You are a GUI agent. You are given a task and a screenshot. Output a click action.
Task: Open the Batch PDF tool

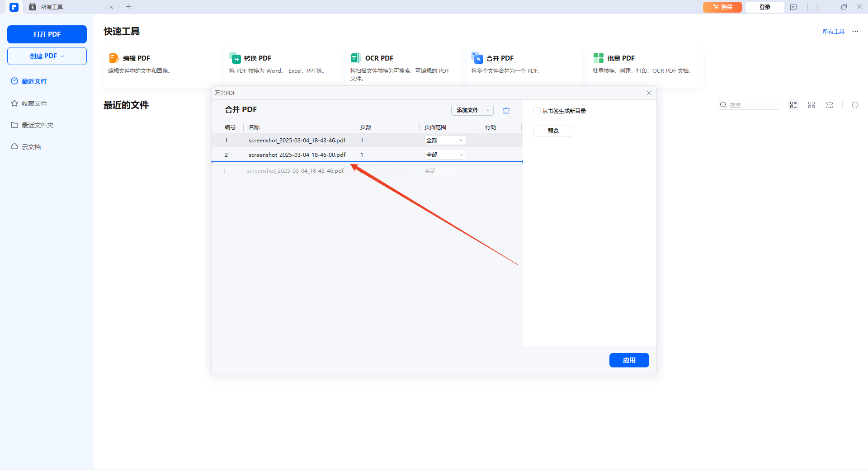point(621,58)
